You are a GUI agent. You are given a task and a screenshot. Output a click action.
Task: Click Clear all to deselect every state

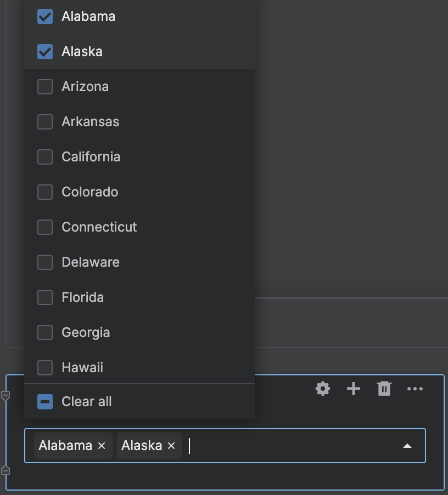pos(85,402)
